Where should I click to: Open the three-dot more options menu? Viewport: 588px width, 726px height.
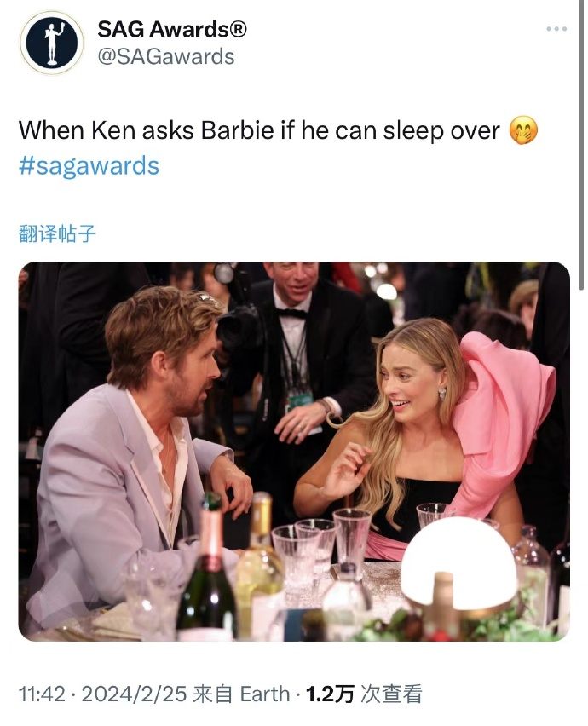[x=556, y=29]
